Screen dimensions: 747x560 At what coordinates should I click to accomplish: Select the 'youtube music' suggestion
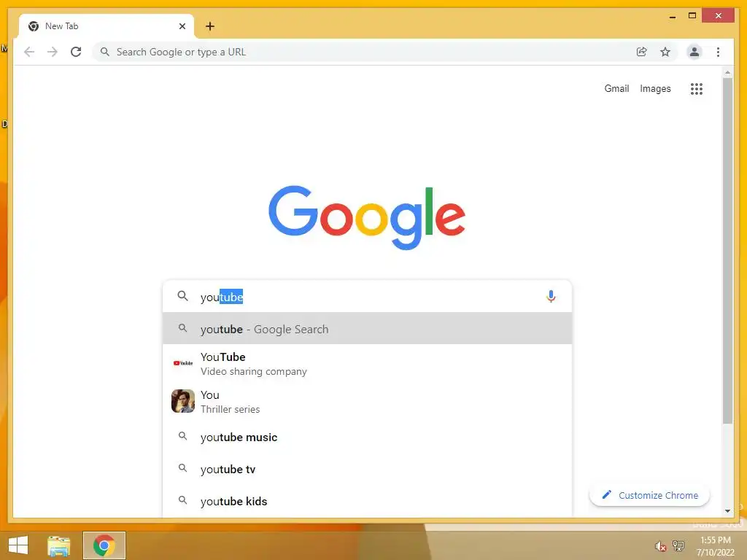click(367, 437)
